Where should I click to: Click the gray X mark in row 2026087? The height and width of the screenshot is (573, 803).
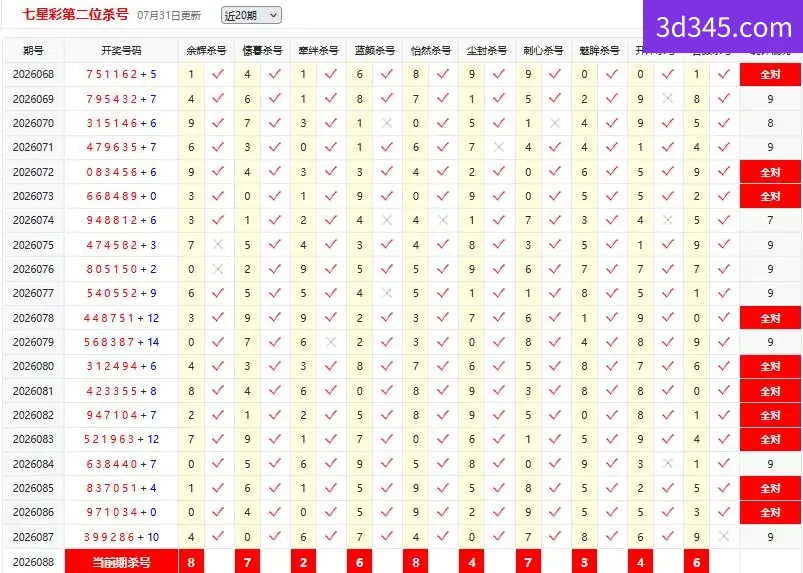(724, 536)
